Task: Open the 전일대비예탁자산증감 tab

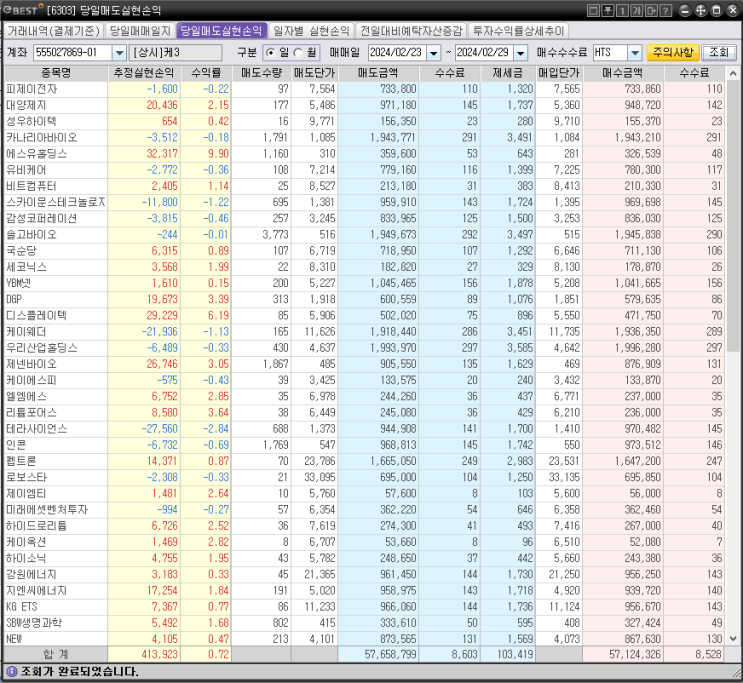Action: [x=411, y=31]
